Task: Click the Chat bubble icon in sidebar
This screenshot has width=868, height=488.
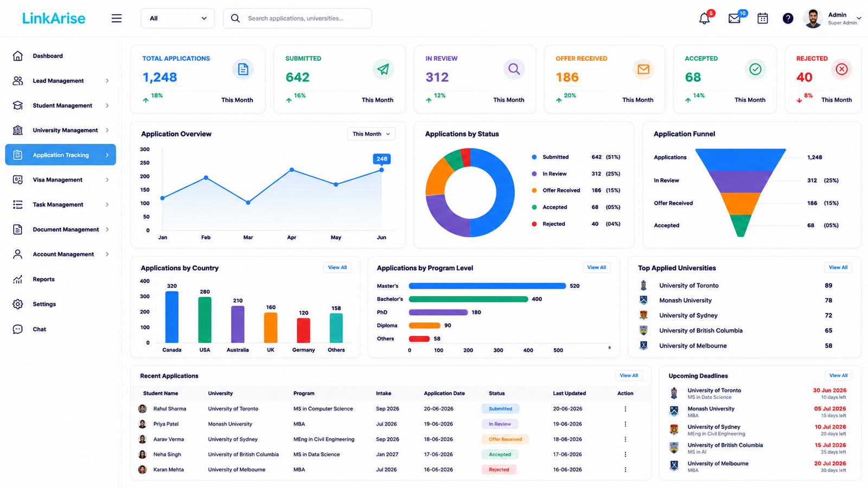Action: 18,329
